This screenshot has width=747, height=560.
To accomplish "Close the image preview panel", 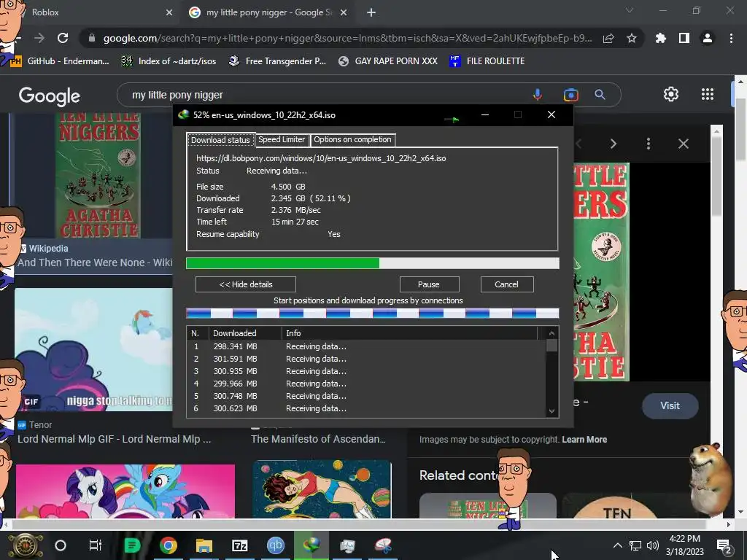I will (683, 144).
